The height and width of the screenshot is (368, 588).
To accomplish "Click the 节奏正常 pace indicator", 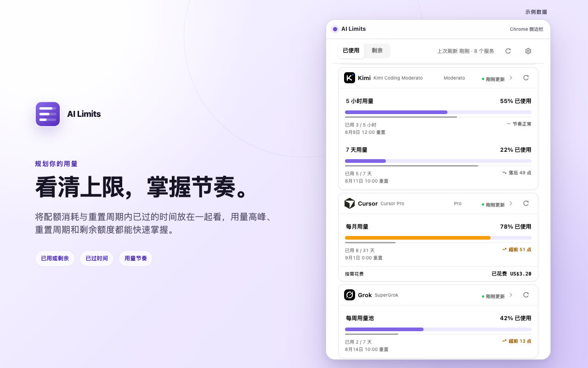I will (519, 124).
